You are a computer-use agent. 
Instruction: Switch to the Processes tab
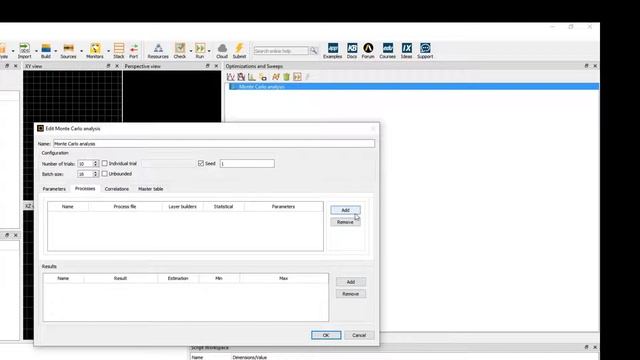[85, 189]
